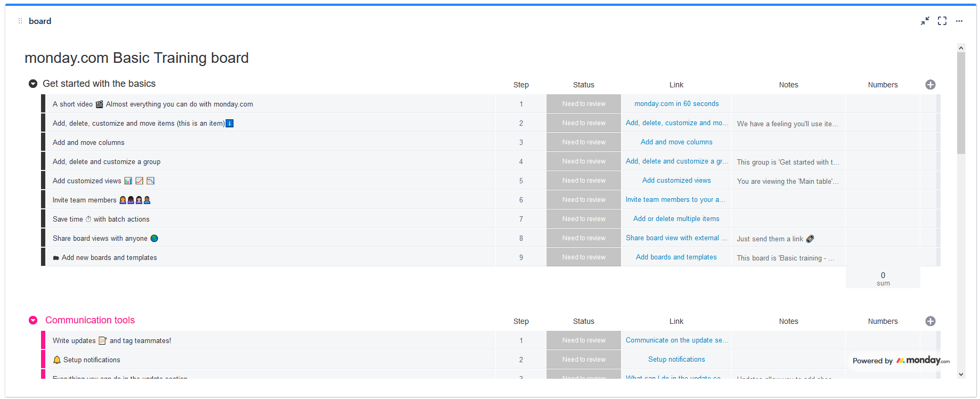
Task: Click Notes header in basics group
Action: pyautogui.click(x=788, y=85)
